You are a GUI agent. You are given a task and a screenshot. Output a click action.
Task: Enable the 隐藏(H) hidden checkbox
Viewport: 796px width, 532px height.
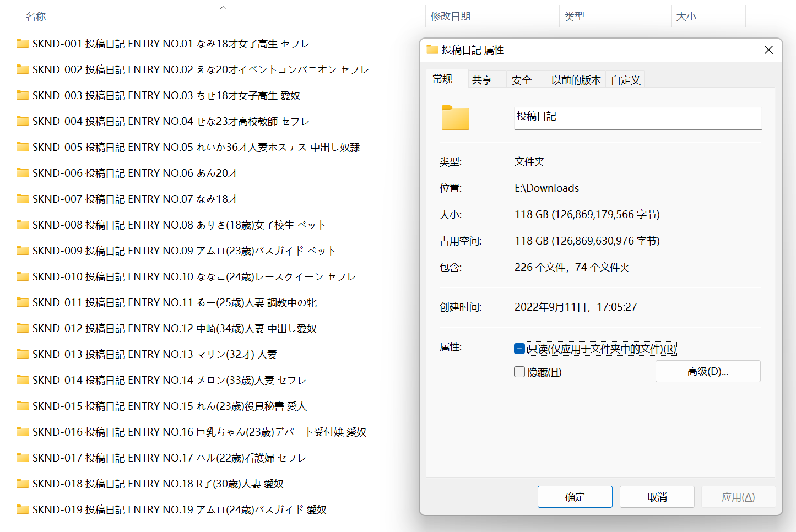coord(519,372)
